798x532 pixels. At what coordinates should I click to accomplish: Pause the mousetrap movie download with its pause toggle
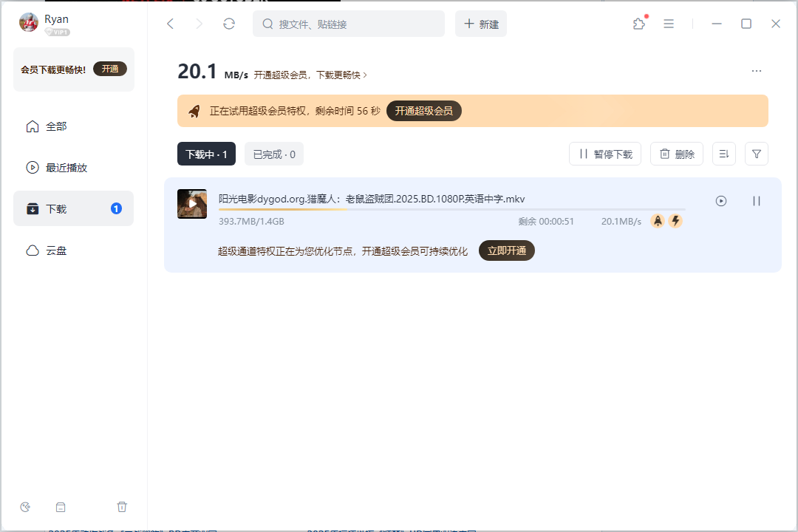tap(756, 200)
